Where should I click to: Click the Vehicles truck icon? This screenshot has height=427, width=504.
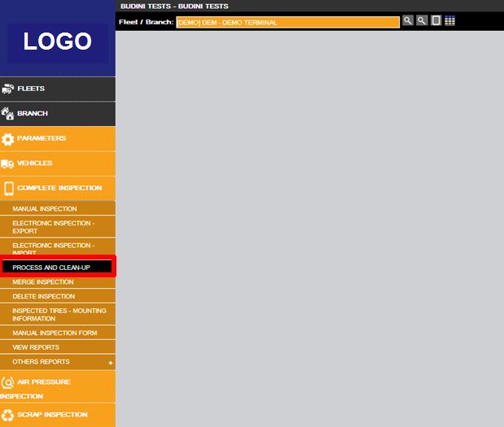(8, 163)
